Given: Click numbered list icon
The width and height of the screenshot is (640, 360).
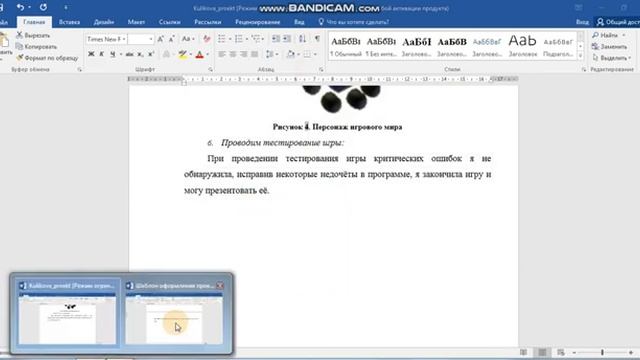Looking at the screenshot, I should coord(239,39).
